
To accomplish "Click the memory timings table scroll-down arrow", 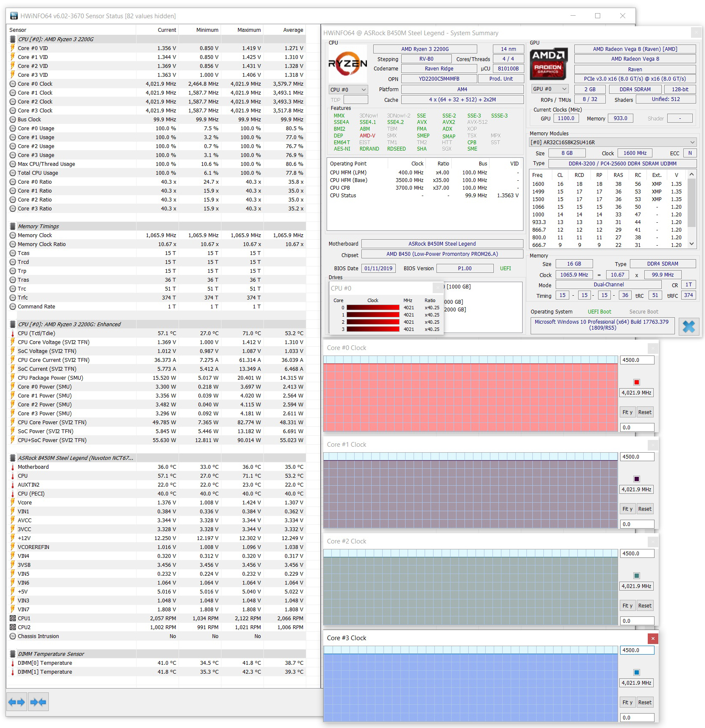I will coord(692,244).
